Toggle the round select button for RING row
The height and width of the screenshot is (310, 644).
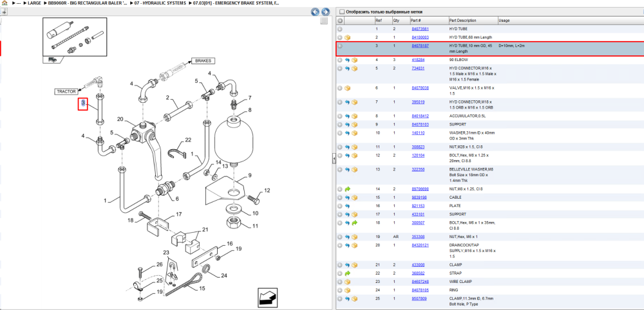pyautogui.click(x=340, y=290)
